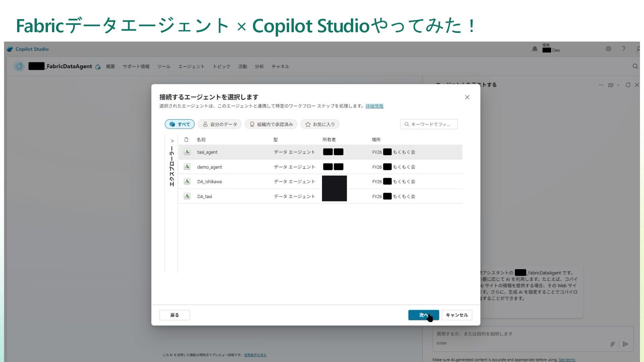Filter by お気に入り favorites
The height and width of the screenshot is (362, 644).
320,124
